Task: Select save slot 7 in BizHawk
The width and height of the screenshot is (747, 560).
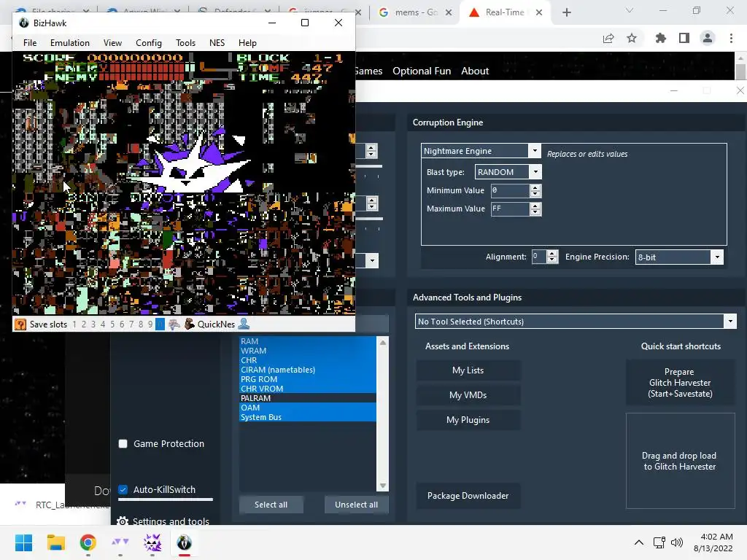Action: click(x=131, y=324)
